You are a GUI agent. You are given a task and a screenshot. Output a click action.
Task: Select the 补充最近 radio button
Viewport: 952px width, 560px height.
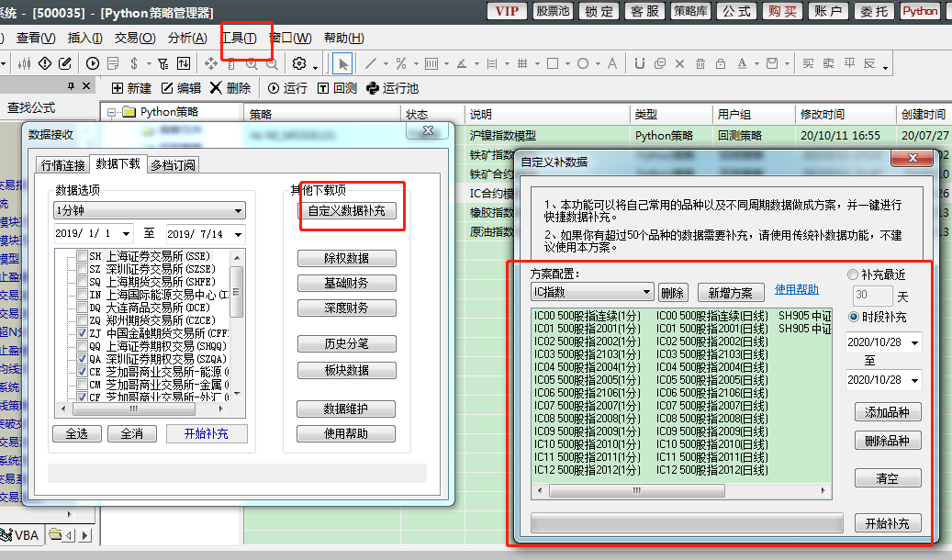click(x=854, y=274)
